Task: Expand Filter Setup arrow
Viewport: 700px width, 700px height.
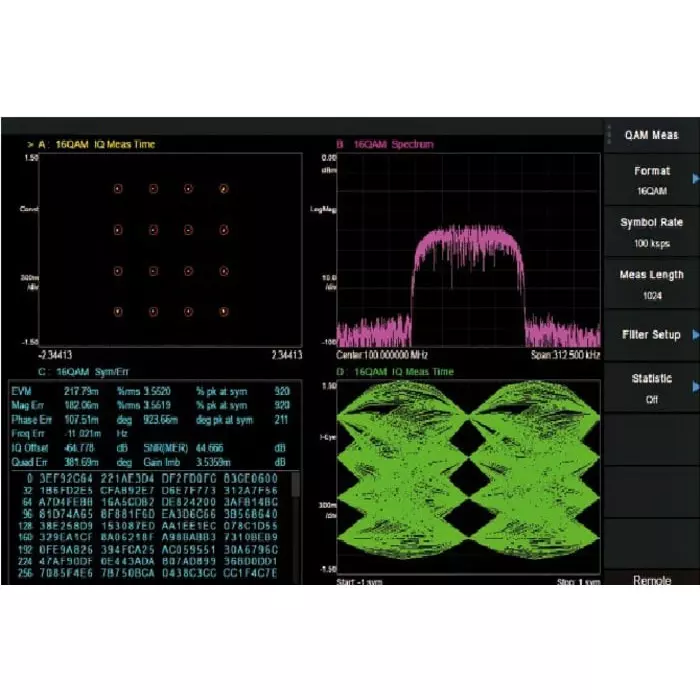Action: [x=695, y=334]
